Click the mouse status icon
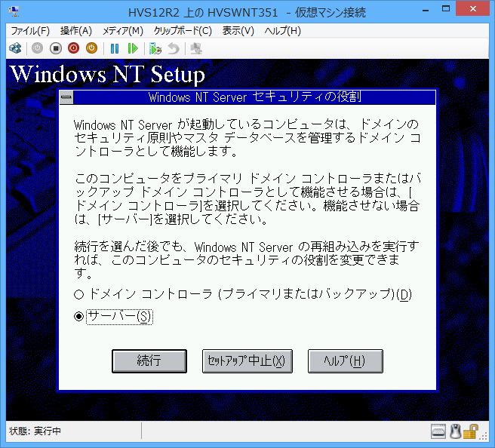Image resolution: width=495 pixels, height=448 pixels. (455, 431)
